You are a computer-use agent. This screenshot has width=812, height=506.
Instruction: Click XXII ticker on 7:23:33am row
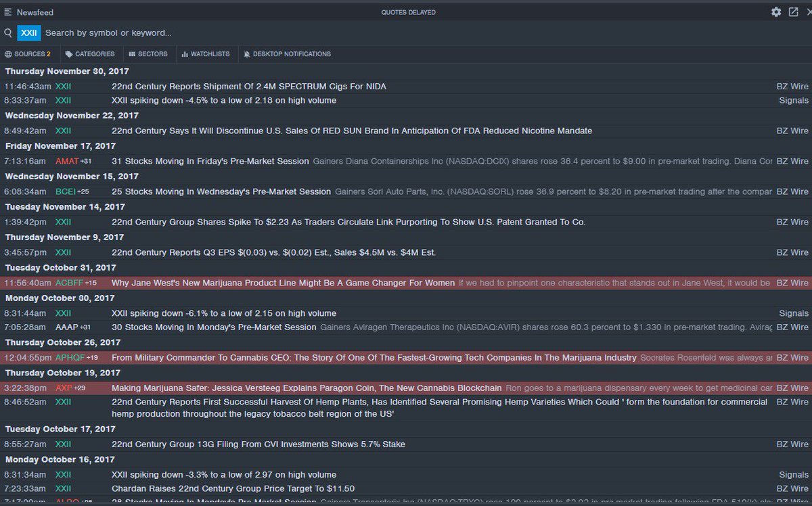63,488
